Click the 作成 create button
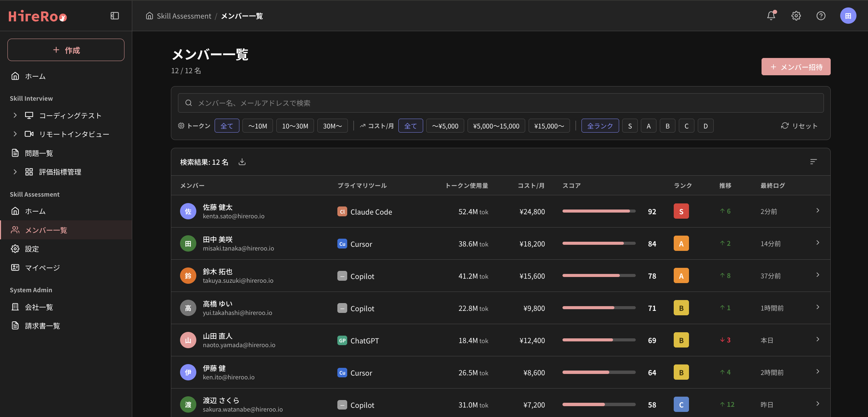The height and width of the screenshot is (417, 868). point(66,50)
